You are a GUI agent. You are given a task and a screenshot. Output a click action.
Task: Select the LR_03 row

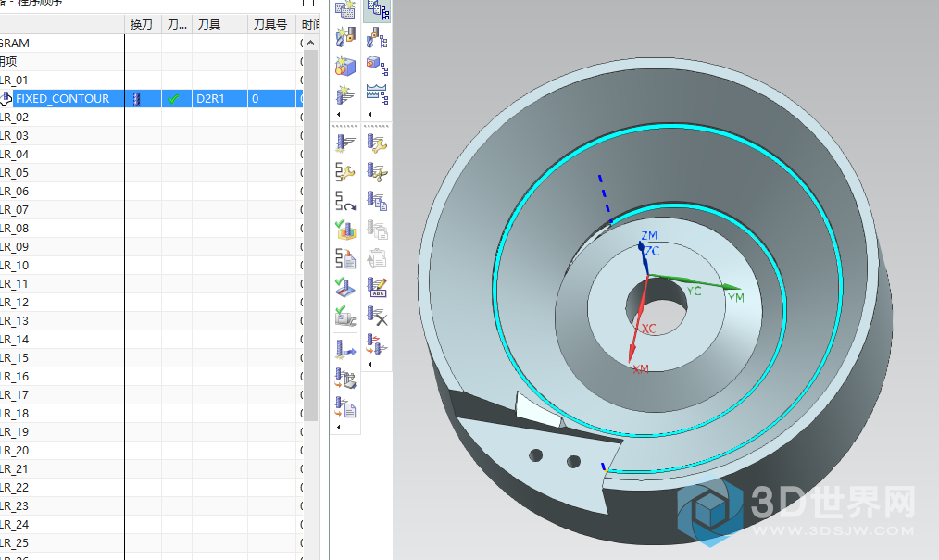pyautogui.click(x=151, y=136)
